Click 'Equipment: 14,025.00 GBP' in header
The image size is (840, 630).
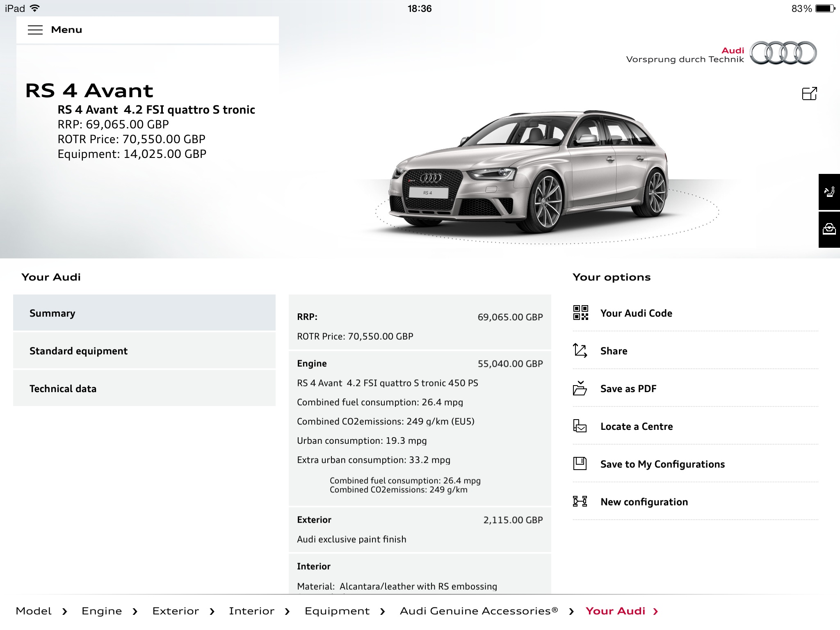[x=132, y=154]
